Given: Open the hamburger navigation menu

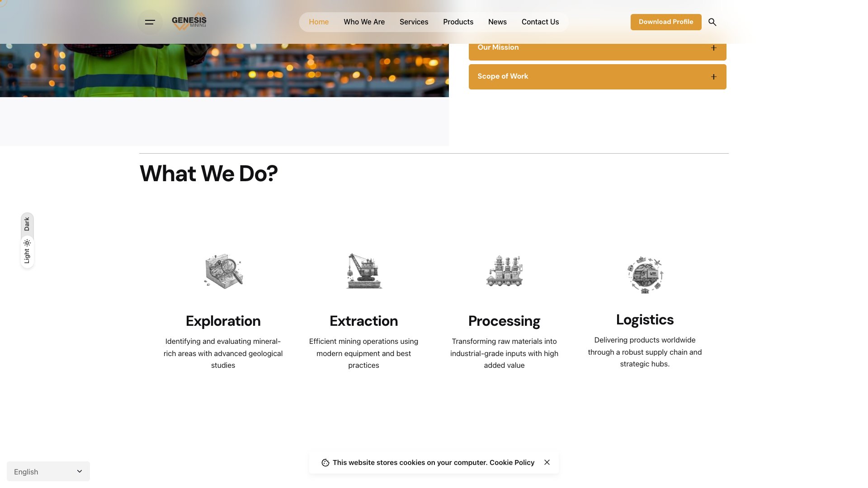Looking at the screenshot, I should coord(149,22).
